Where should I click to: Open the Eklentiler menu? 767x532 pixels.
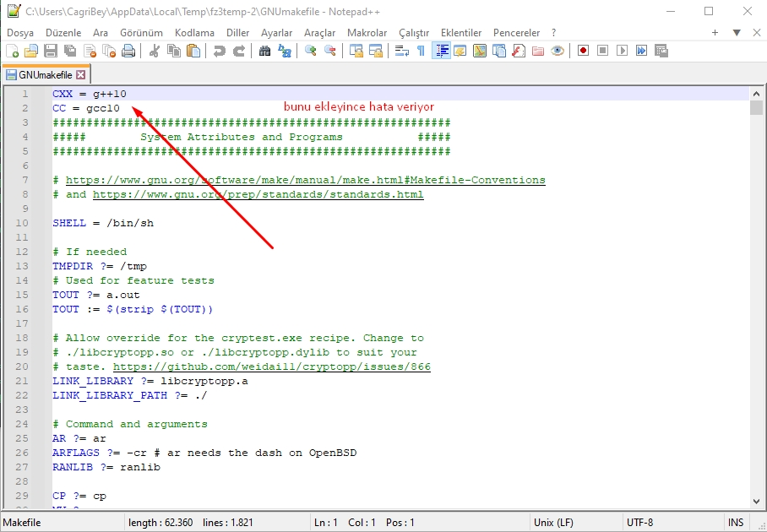[461, 33]
